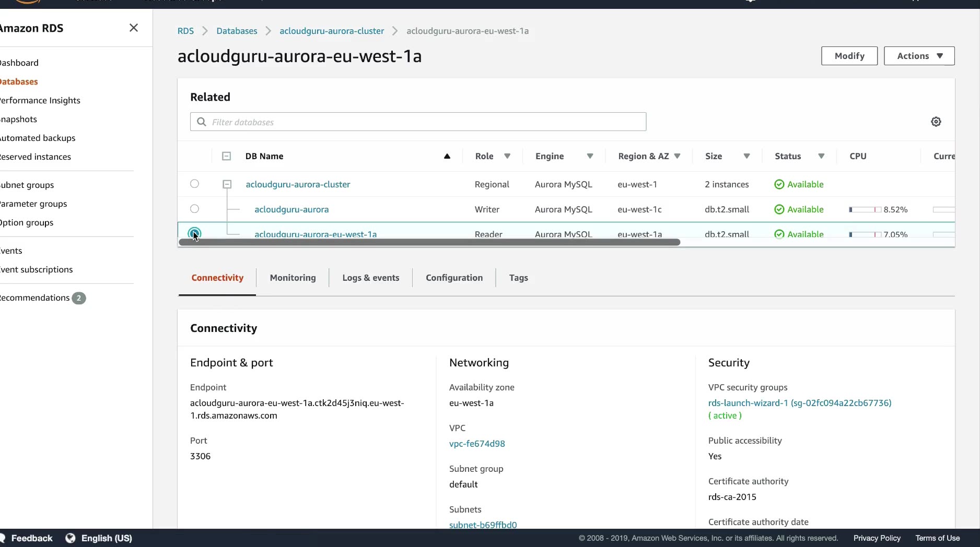Click the 8.52% CPU value
Screen dimensions: 980x547
click(895, 209)
